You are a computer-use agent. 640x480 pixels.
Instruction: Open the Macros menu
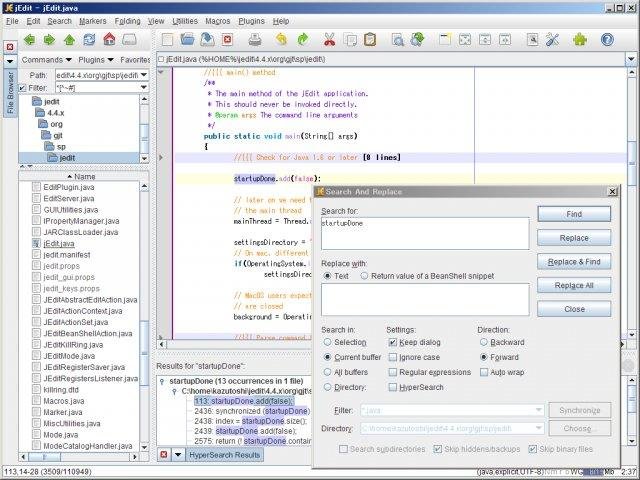[218, 21]
